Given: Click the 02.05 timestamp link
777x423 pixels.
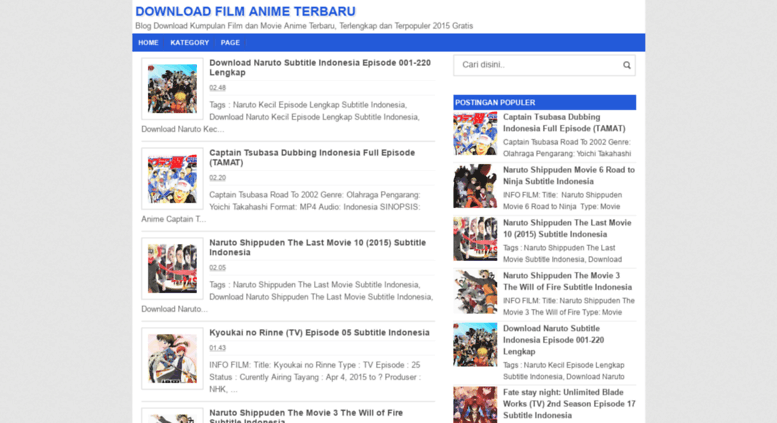Looking at the screenshot, I should pos(217,267).
